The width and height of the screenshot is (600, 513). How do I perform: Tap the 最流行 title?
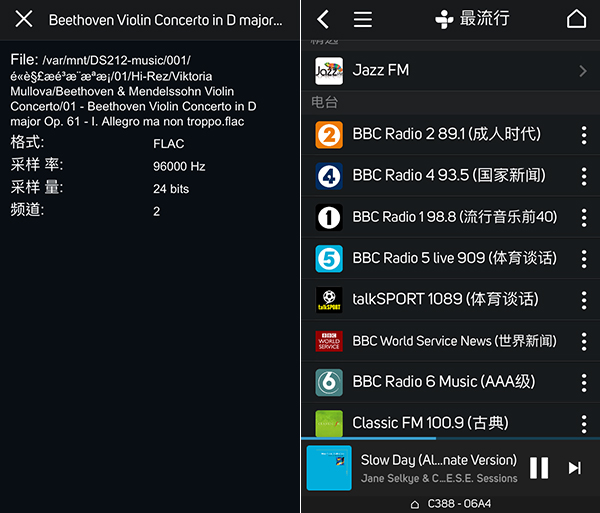[484, 19]
